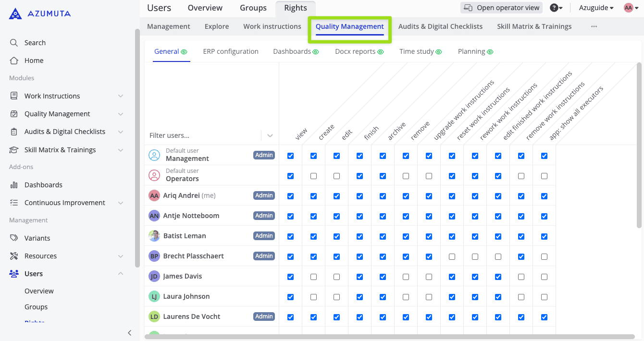Click the Overview link under Users
This screenshot has width=644, height=341.
(39, 291)
